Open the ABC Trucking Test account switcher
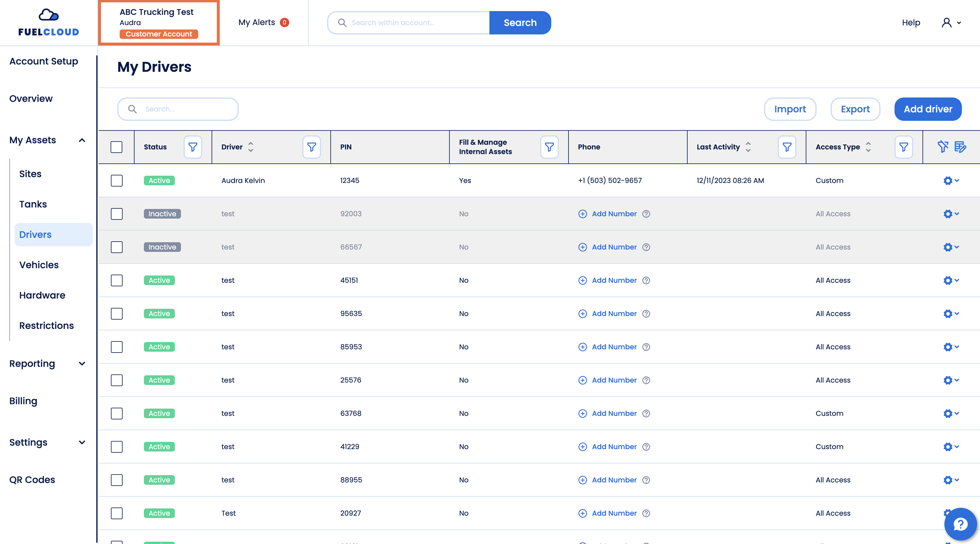Image resolution: width=980 pixels, height=544 pixels. click(159, 23)
